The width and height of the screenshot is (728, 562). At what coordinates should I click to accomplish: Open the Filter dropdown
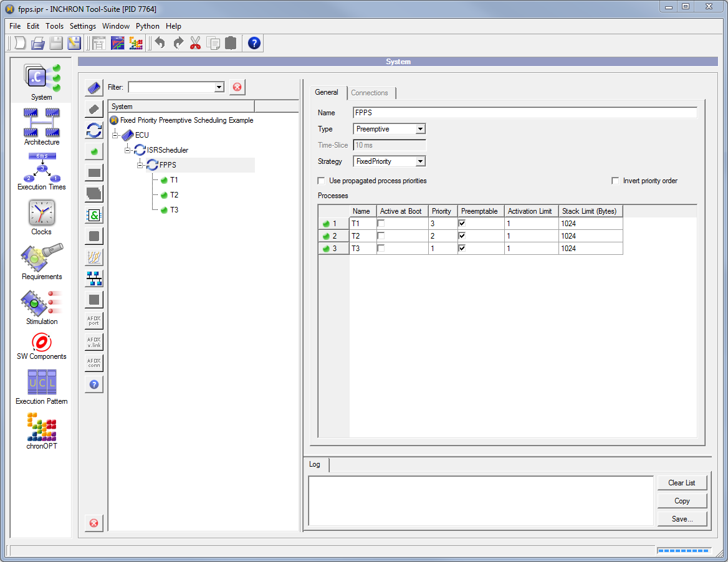pos(219,87)
